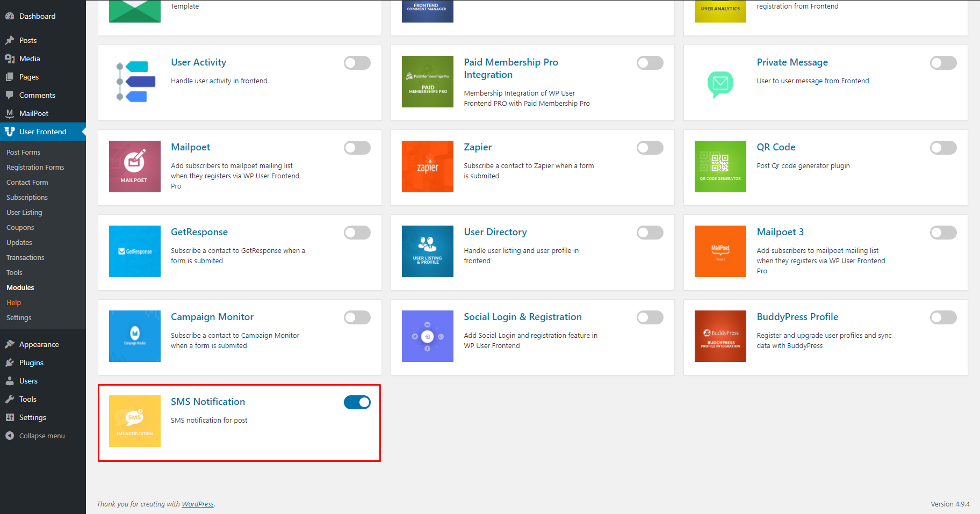Click the QR Code module thumbnail
Image resolution: width=980 pixels, height=514 pixels.
[720, 166]
